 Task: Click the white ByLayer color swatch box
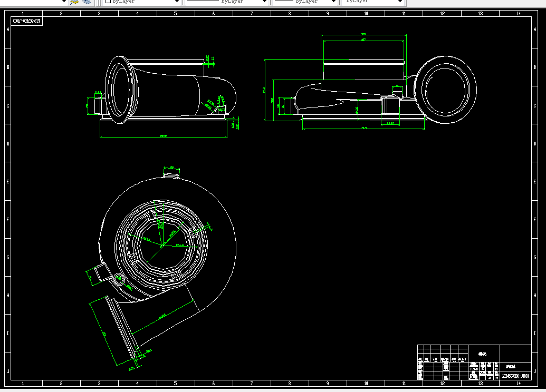pos(108,2)
